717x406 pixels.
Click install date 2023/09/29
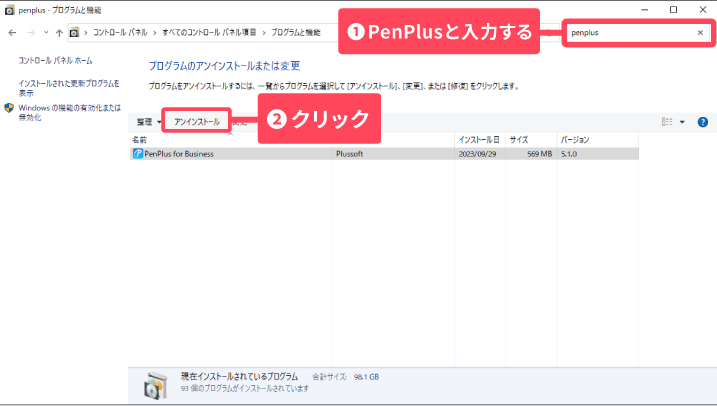click(477, 154)
